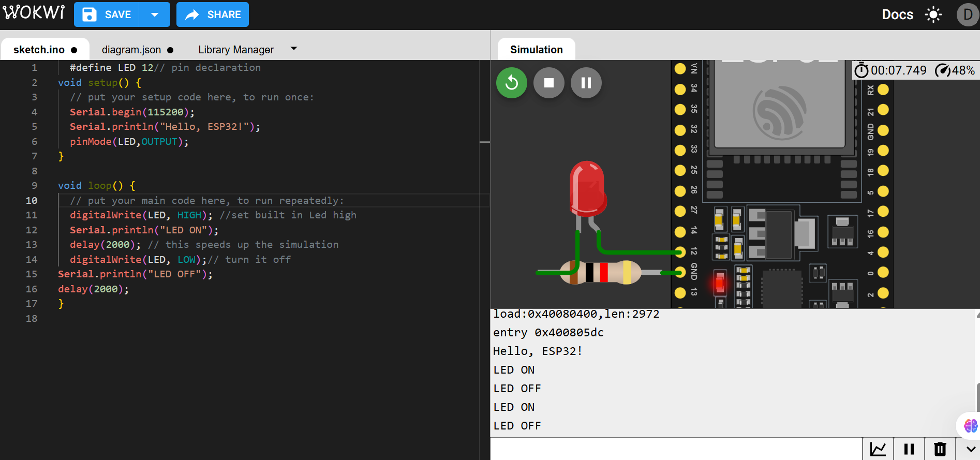Image resolution: width=980 pixels, height=460 pixels.
Task: Click the Wokwi logo
Action: click(34, 12)
